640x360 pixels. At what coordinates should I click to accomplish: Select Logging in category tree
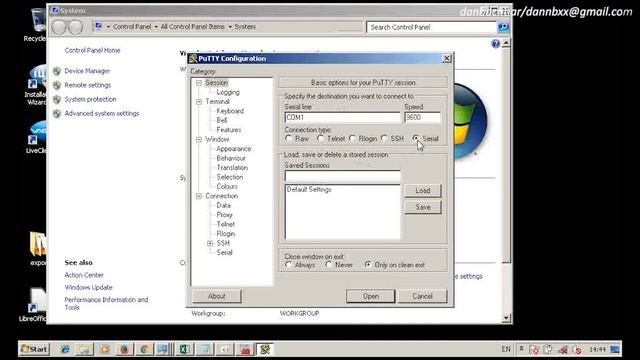tap(228, 92)
